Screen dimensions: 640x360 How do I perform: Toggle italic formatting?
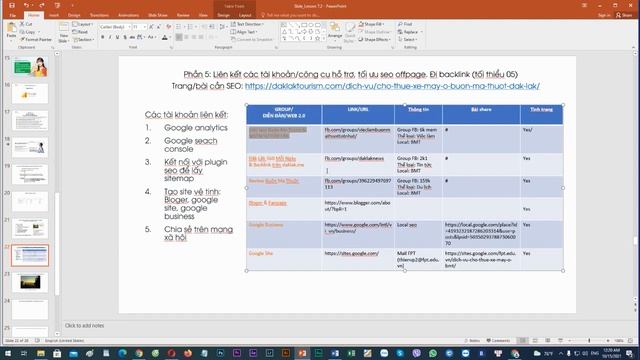click(110, 37)
